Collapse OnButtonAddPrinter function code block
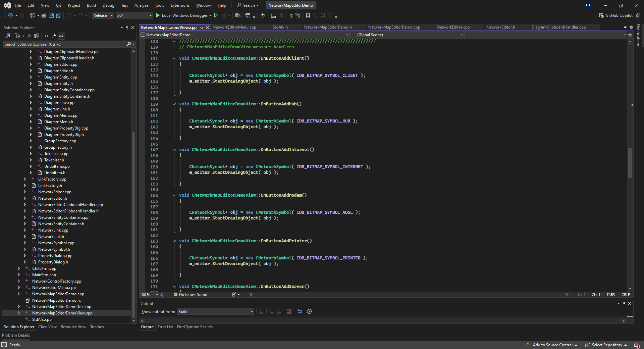Viewport: 644px width, 349px height. tap(174, 241)
